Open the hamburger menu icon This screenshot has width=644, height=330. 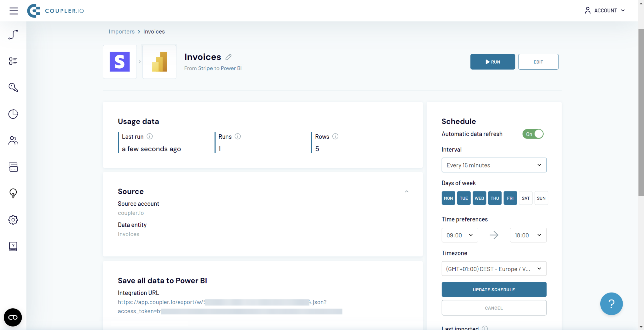click(14, 11)
